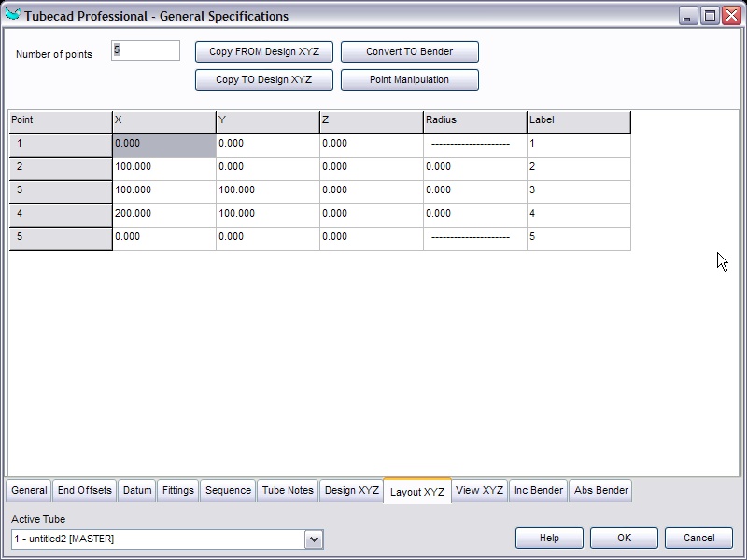The image size is (747, 560).
Task: Open Point Manipulation
Action: 409,79
